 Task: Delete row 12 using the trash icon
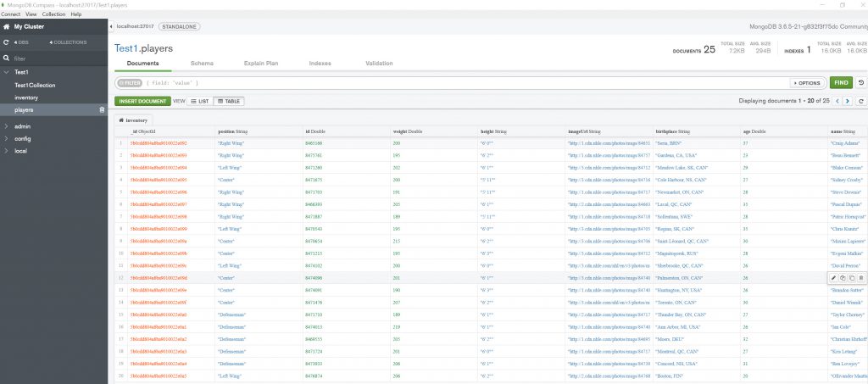(x=861, y=277)
